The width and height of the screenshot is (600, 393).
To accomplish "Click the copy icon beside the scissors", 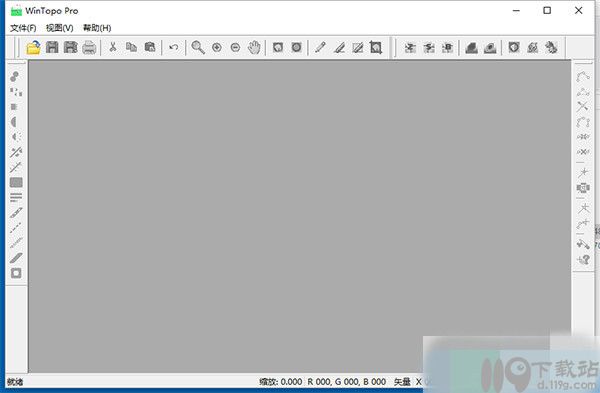I will [x=131, y=47].
